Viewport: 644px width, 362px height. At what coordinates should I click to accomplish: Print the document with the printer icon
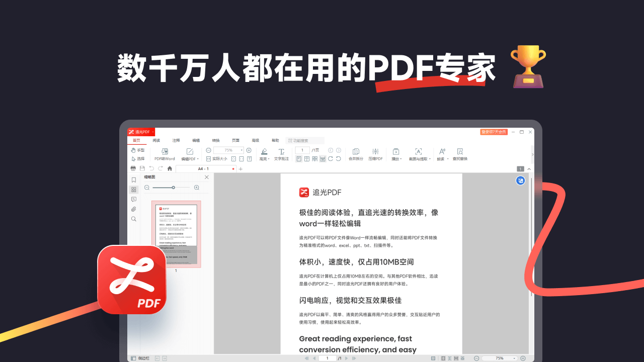point(133,168)
